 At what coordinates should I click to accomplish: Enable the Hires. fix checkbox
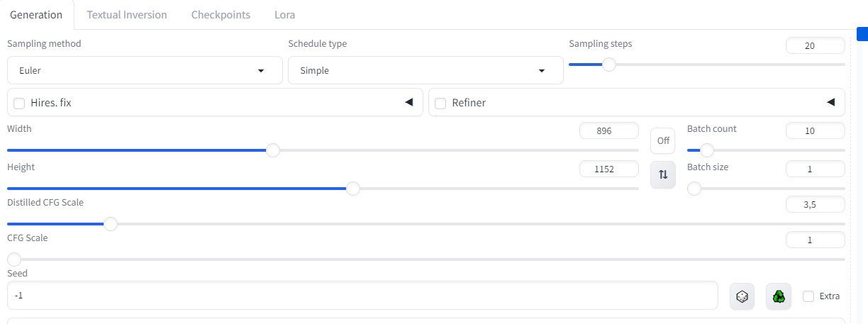[x=19, y=104]
